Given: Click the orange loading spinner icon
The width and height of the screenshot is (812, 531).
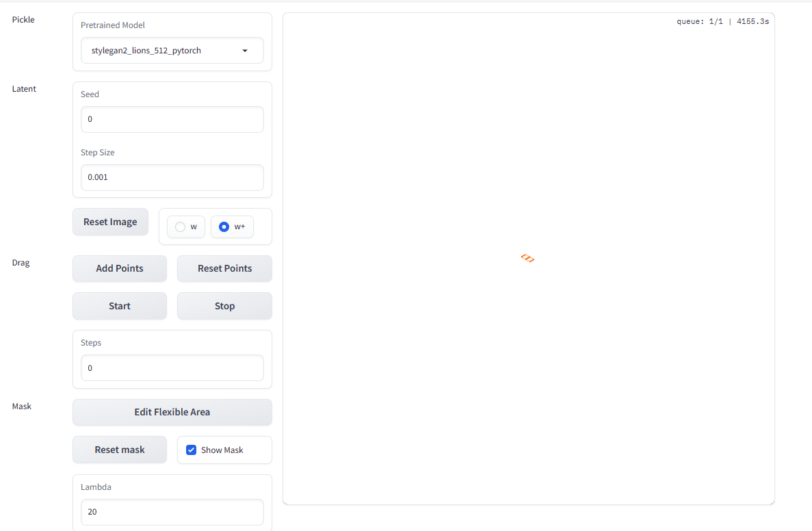Looking at the screenshot, I should point(527,258).
